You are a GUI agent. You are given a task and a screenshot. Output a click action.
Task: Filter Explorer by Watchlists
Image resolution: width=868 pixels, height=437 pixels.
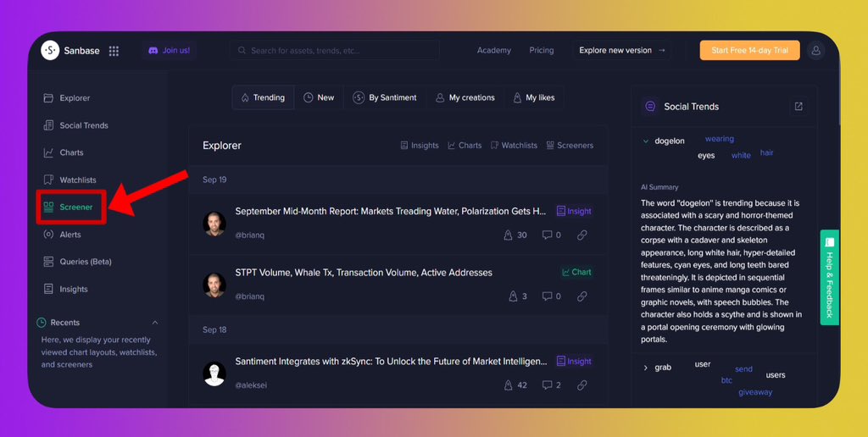pyautogui.click(x=514, y=146)
